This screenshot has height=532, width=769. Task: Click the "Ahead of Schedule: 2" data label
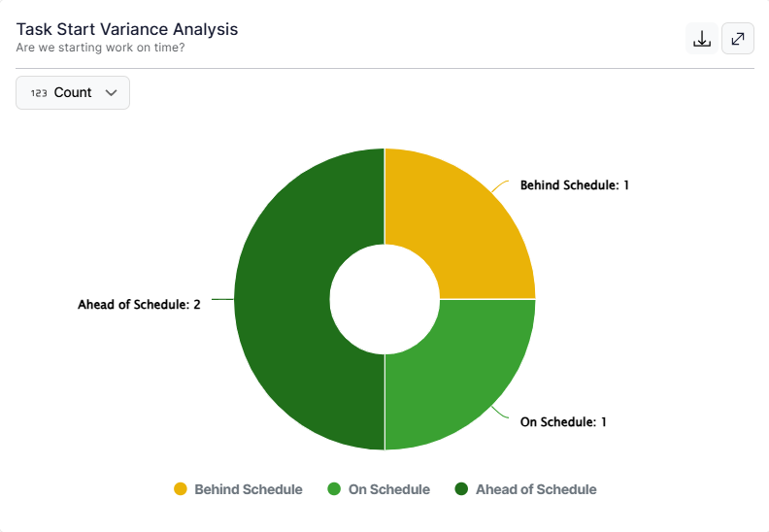(x=139, y=305)
